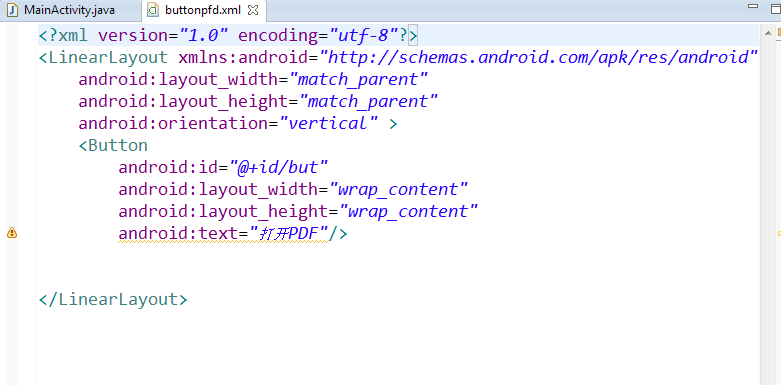Close the buttonpfd.xml tab
The height and width of the screenshot is (385, 781).
click(253, 10)
